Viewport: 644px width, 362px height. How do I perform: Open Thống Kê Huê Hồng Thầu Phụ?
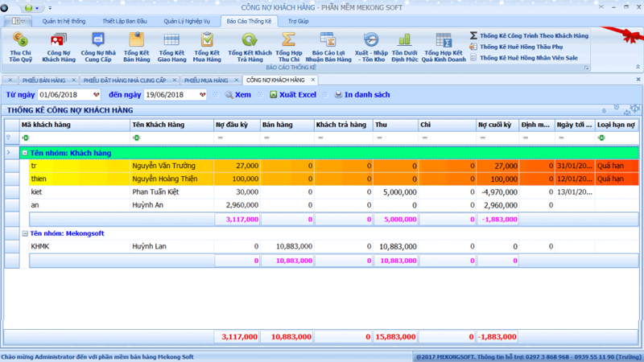point(516,47)
